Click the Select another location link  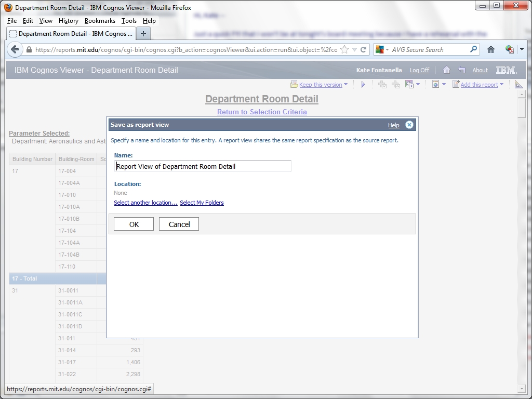(x=145, y=203)
